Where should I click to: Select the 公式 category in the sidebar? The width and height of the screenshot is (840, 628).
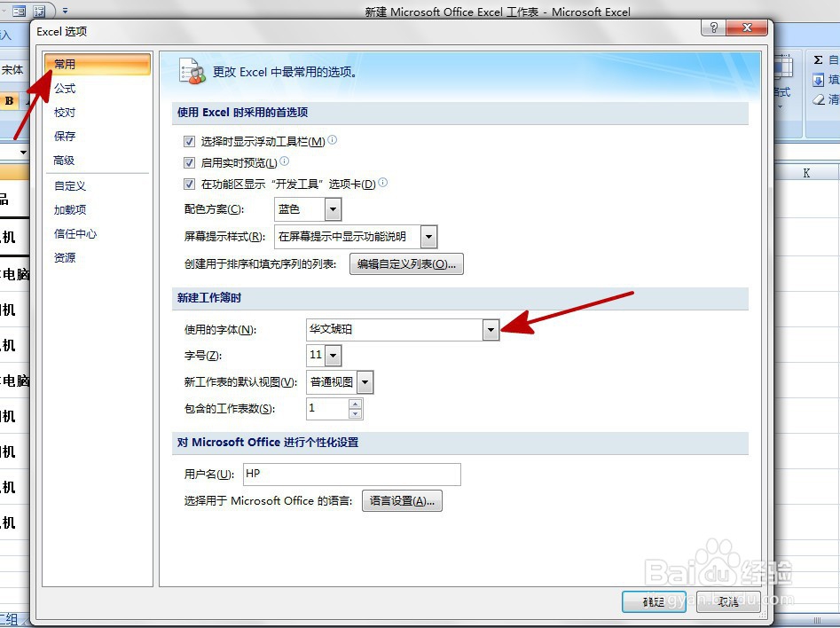64,88
